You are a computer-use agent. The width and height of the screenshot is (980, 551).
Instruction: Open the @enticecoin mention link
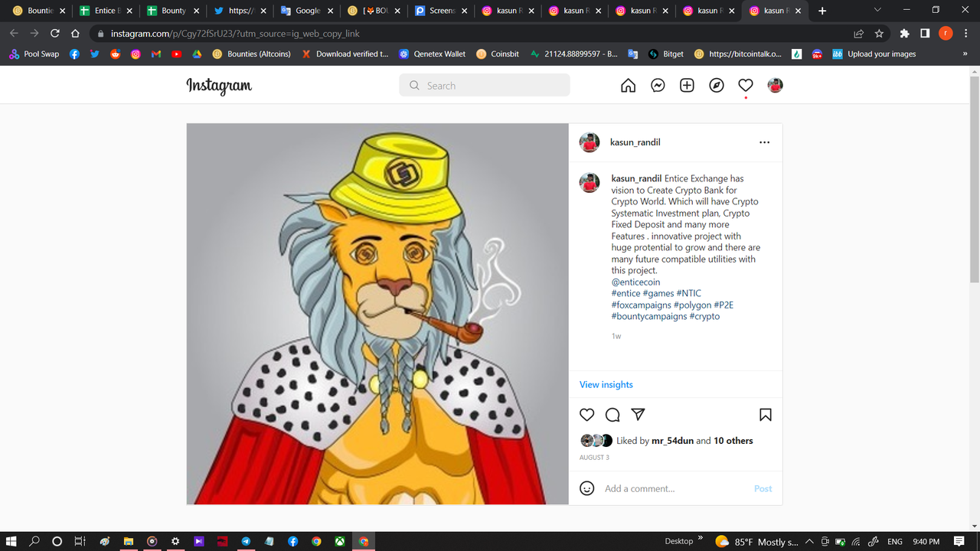click(x=635, y=282)
